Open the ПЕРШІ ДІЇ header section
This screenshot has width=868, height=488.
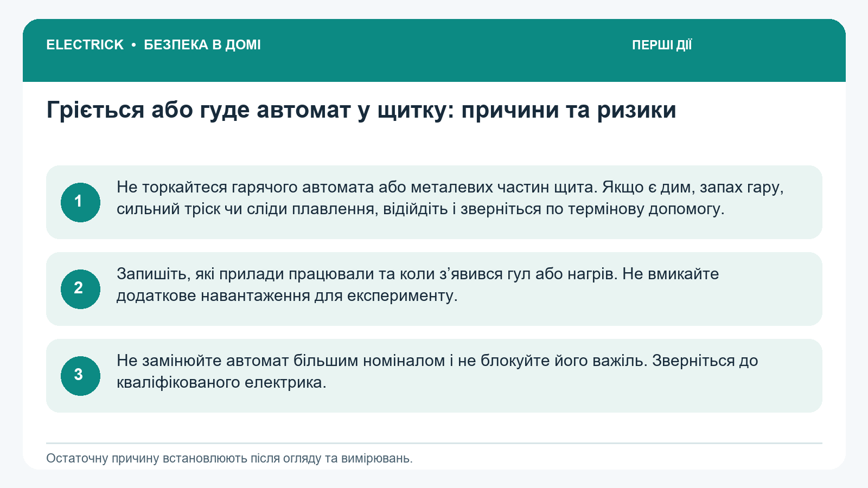(662, 45)
